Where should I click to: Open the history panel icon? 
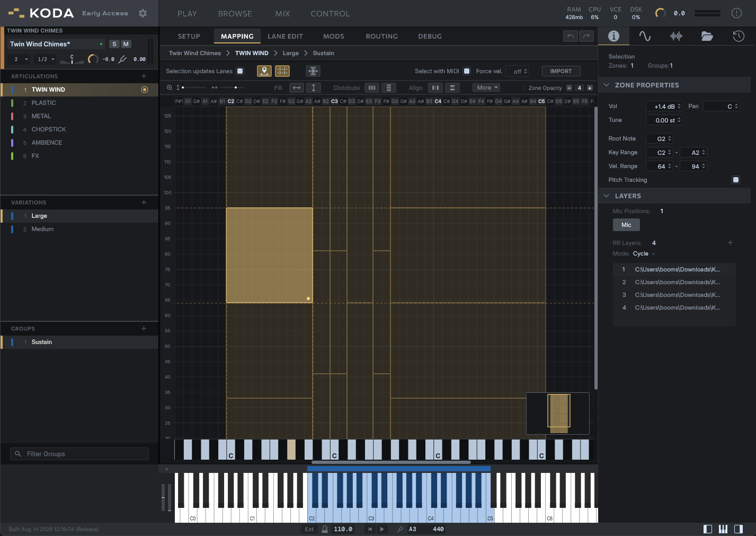(739, 36)
